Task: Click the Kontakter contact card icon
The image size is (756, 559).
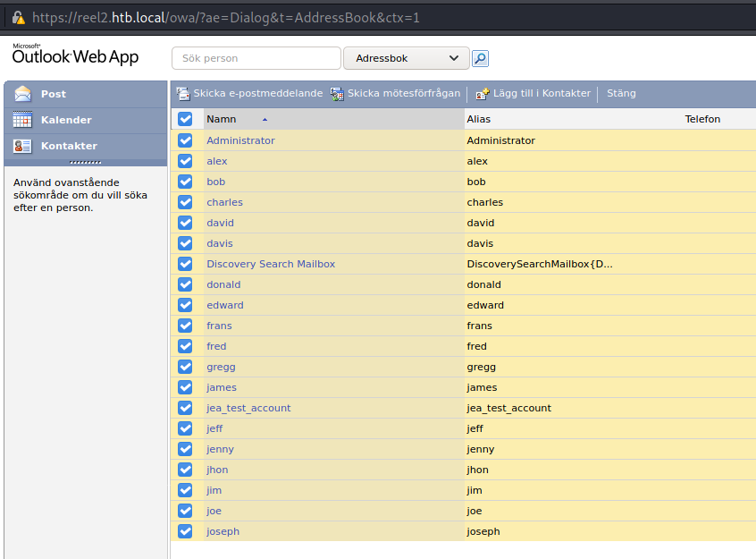Action: pyautogui.click(x=22, y=146)
